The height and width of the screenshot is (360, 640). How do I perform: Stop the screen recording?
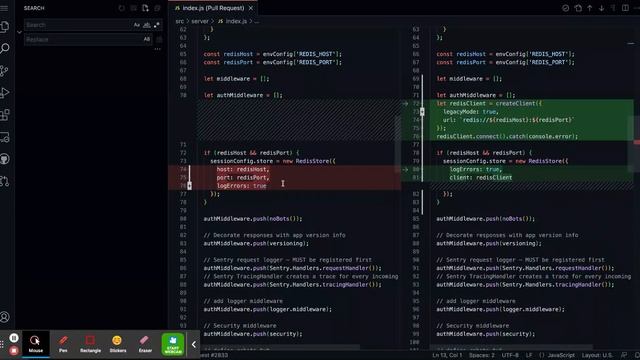point(14,350)
